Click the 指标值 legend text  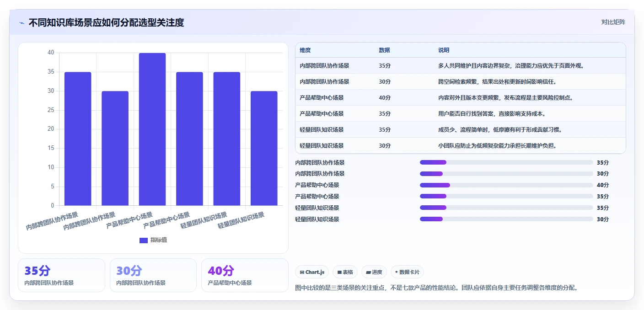pyautogui.click(x=159, y=240)
